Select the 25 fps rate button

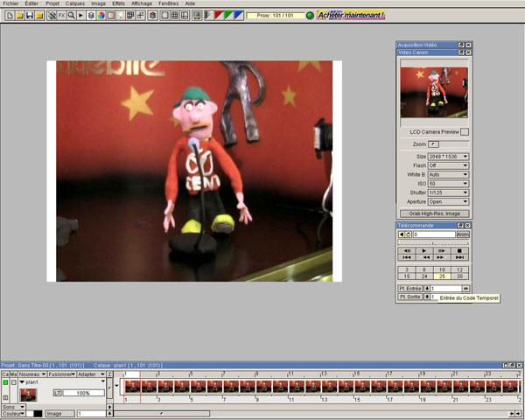pos(442,276)
